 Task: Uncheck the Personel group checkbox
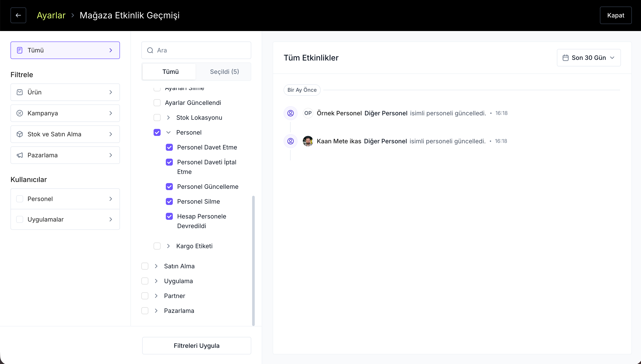pos(157,132)
